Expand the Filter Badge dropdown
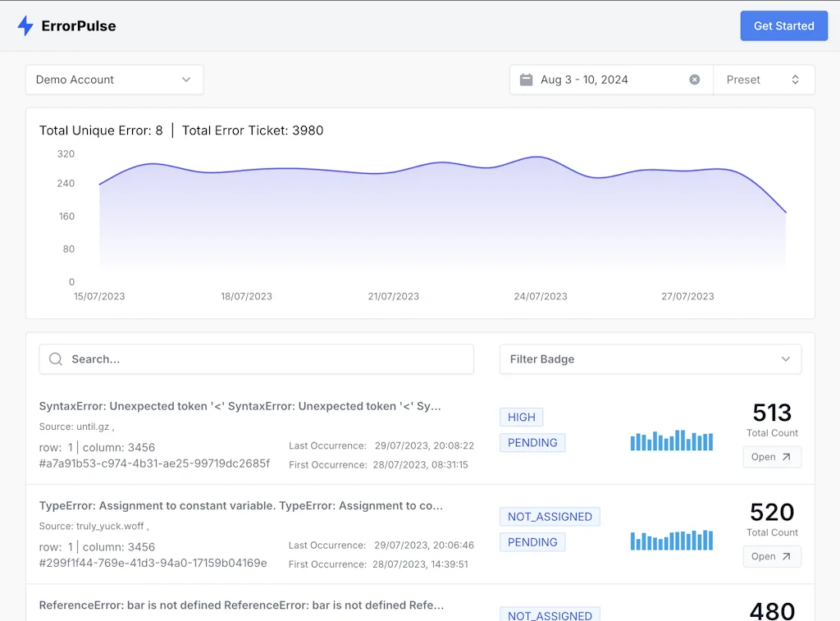840x621 pixels. (650, 358)
